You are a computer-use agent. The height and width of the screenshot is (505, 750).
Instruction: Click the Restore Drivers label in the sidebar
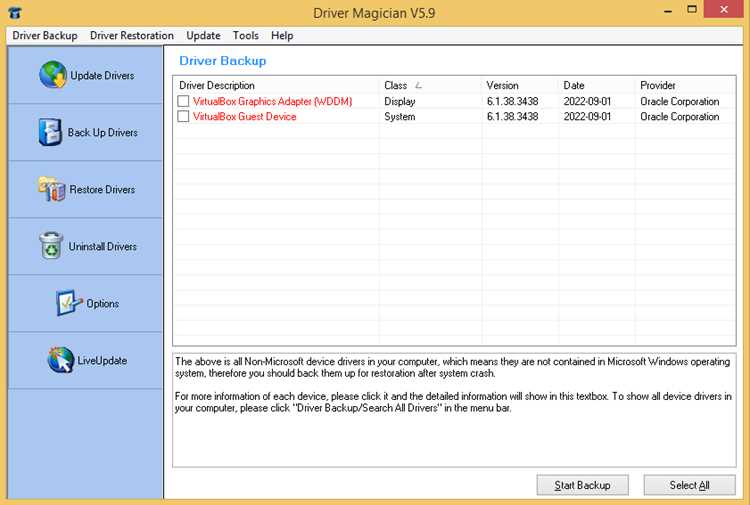102,189
